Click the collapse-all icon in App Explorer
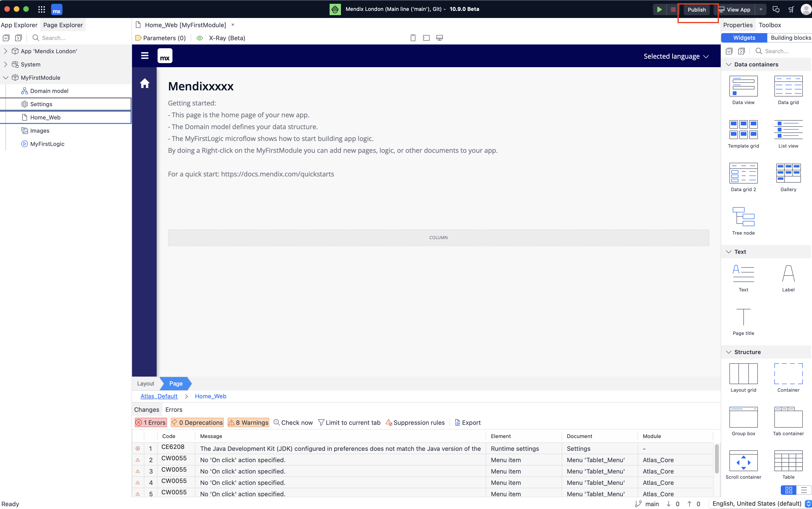This screenshot has height=509, width=812. 18,38
